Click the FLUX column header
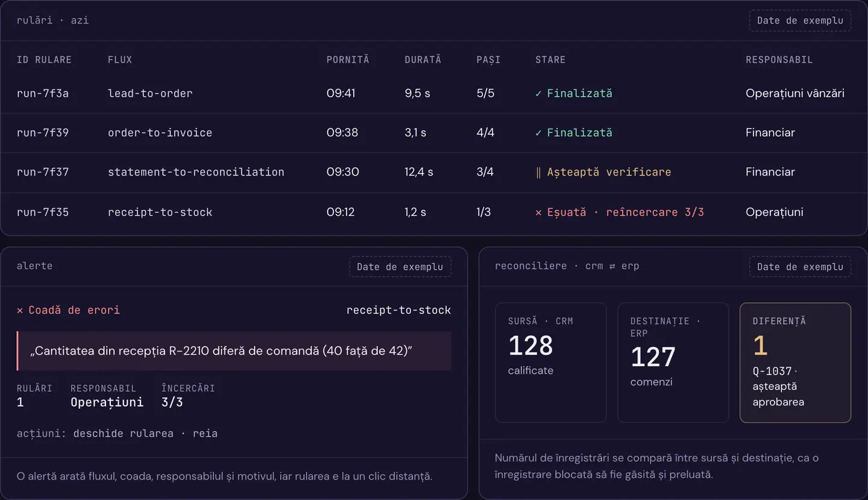The width and height of the screenshot is (868, 500). pos(120,60)
